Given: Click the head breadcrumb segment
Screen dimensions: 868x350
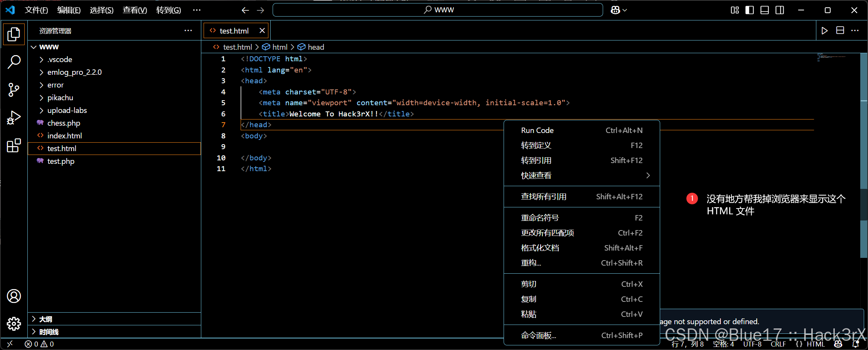Looking at the screenshot, I should 311,47.
